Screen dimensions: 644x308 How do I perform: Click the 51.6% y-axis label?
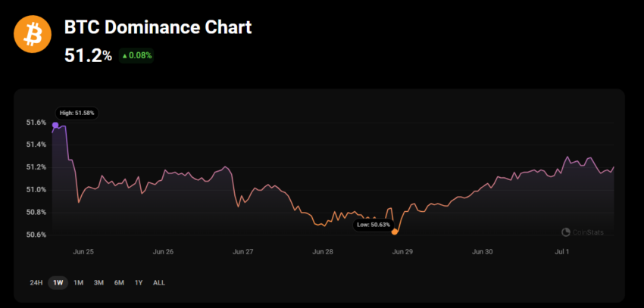pos(36,122)
